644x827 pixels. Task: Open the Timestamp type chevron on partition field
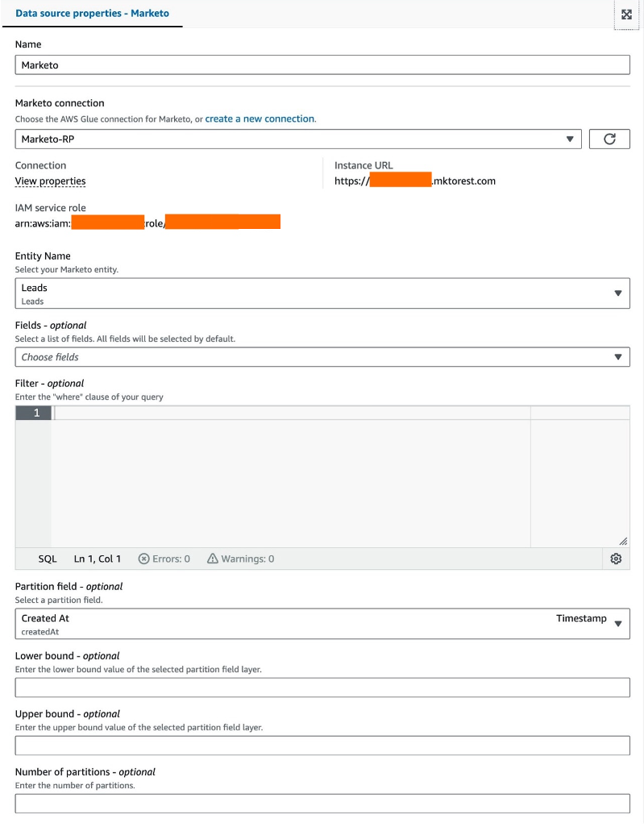pos(619,623)
